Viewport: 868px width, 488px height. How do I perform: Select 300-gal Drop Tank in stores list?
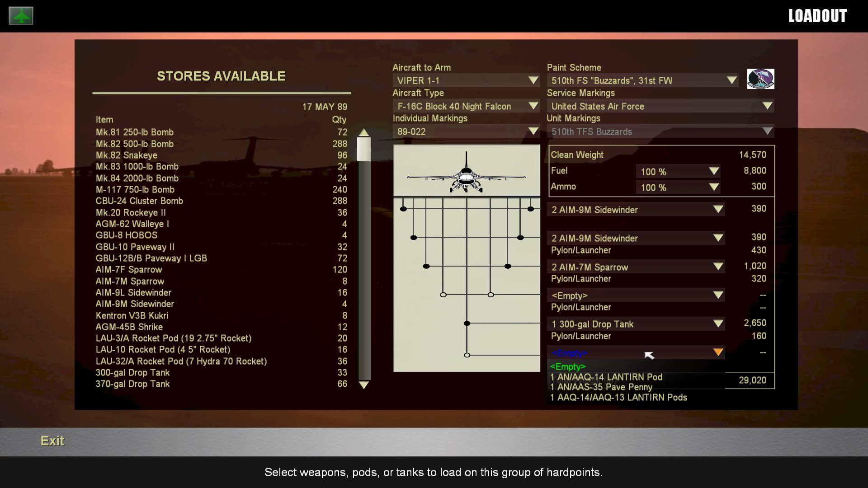coord(222,373)
